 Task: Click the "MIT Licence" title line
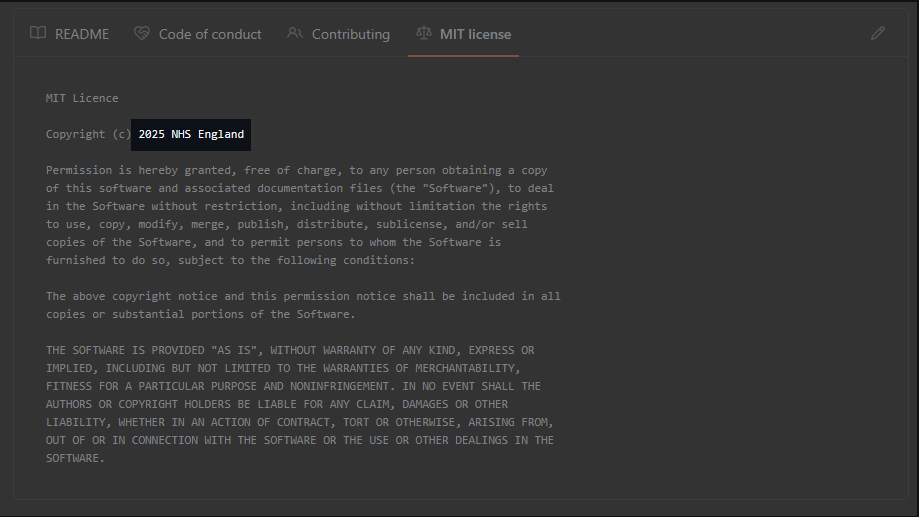[x=82, y=98]
